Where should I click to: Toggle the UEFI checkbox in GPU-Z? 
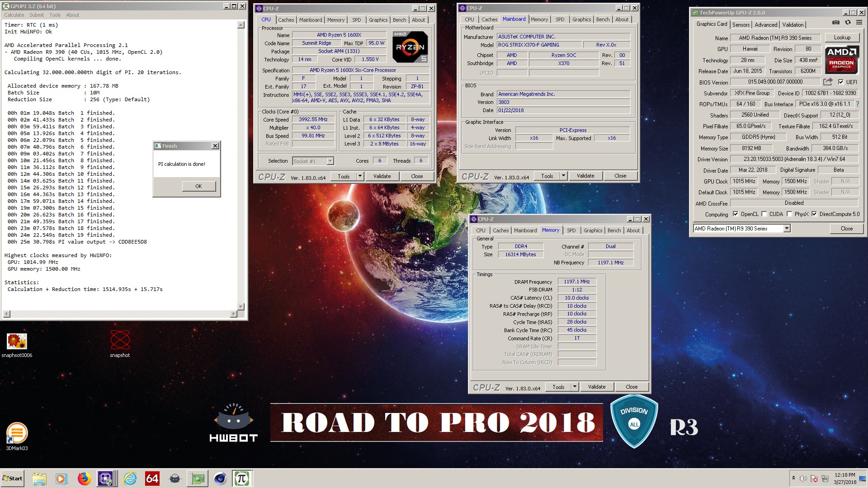(840, 82)
